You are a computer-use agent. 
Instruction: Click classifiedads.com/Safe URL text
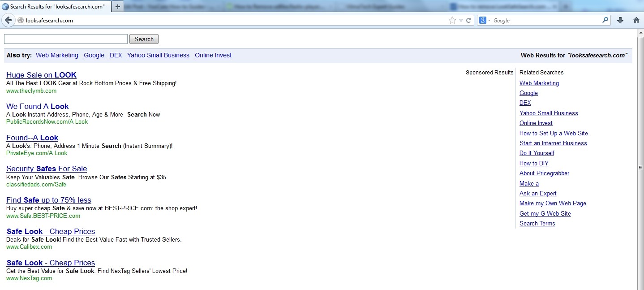tap(36, 184)
